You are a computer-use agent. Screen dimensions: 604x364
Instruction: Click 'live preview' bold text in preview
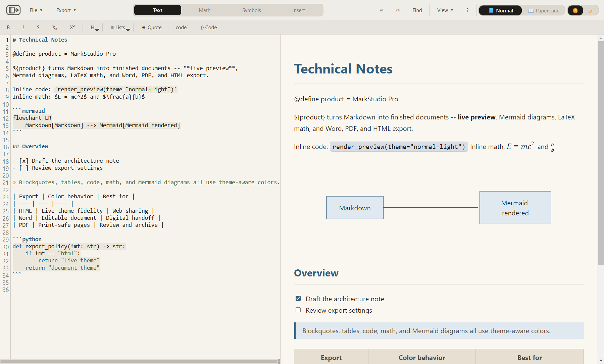[476, 117]
